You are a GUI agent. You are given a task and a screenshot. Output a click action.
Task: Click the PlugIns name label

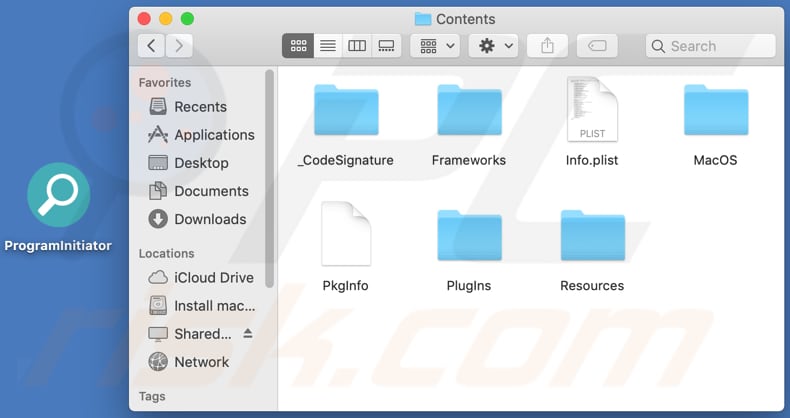(x=469, y=286)
